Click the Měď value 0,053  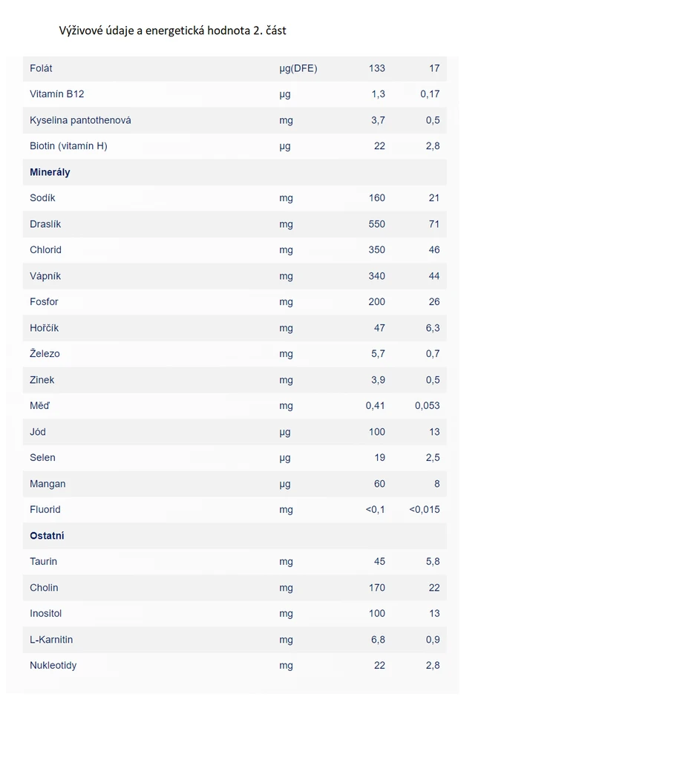pyautogui.click(x=427, y=406)
